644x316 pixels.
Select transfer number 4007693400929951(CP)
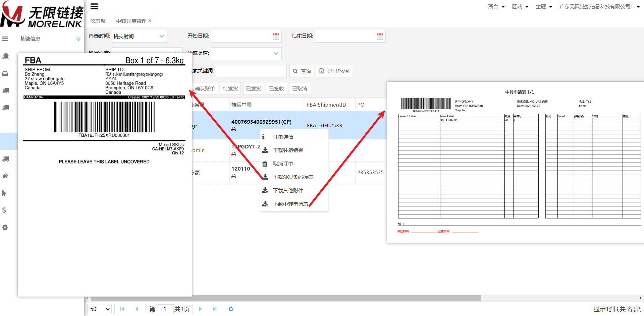click(x=261, y=122)
